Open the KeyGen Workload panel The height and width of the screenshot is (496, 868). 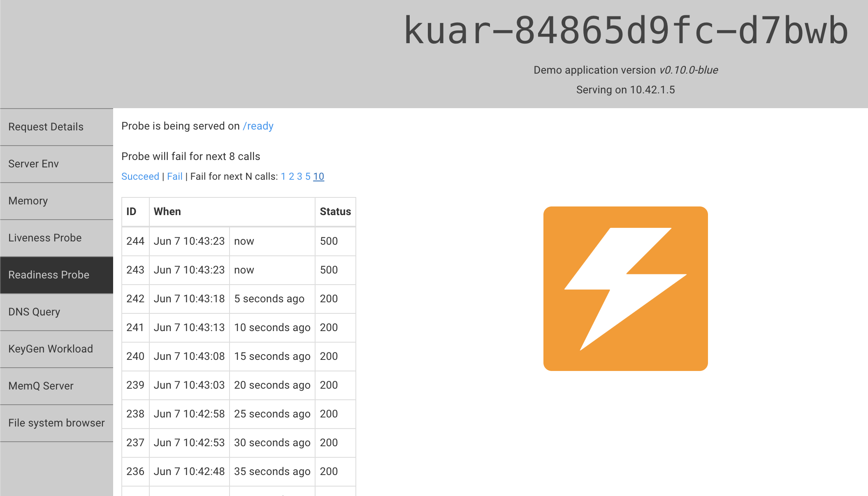(x=50, y=349)
